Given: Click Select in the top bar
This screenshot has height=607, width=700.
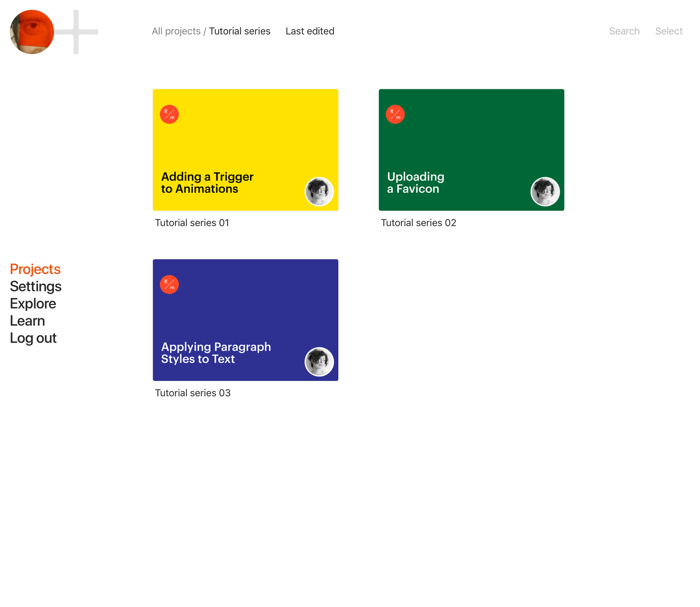Looking at the screenshot, I should coord(669,31).
